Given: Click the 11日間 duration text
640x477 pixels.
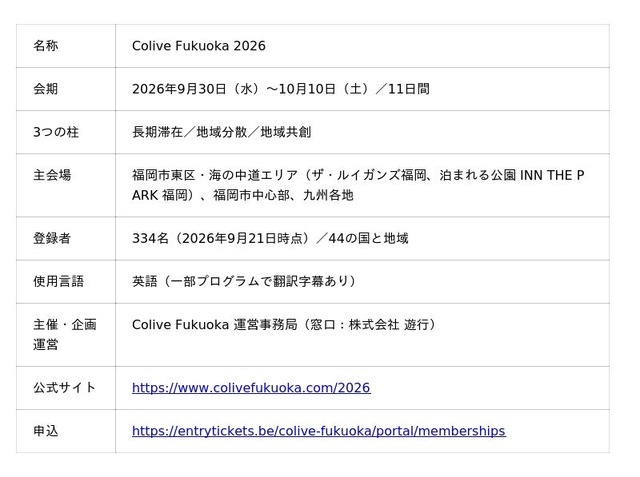Looking at the screenshot, I should point(409,89).
